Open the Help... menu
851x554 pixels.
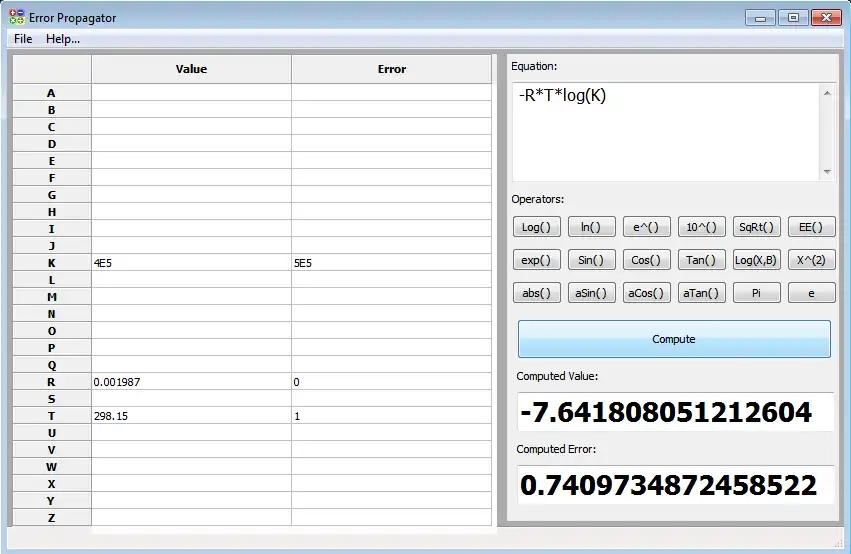[x=63, y=39]
